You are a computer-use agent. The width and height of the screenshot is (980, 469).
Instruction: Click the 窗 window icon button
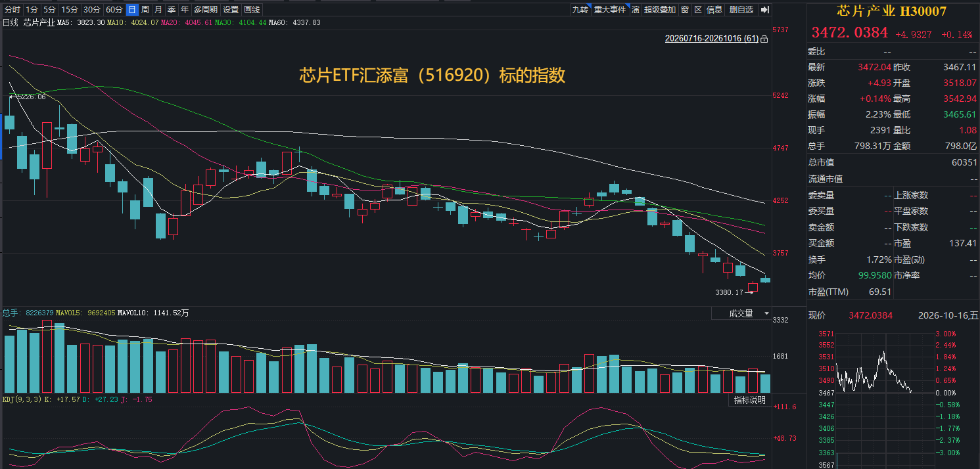(685, 10)
